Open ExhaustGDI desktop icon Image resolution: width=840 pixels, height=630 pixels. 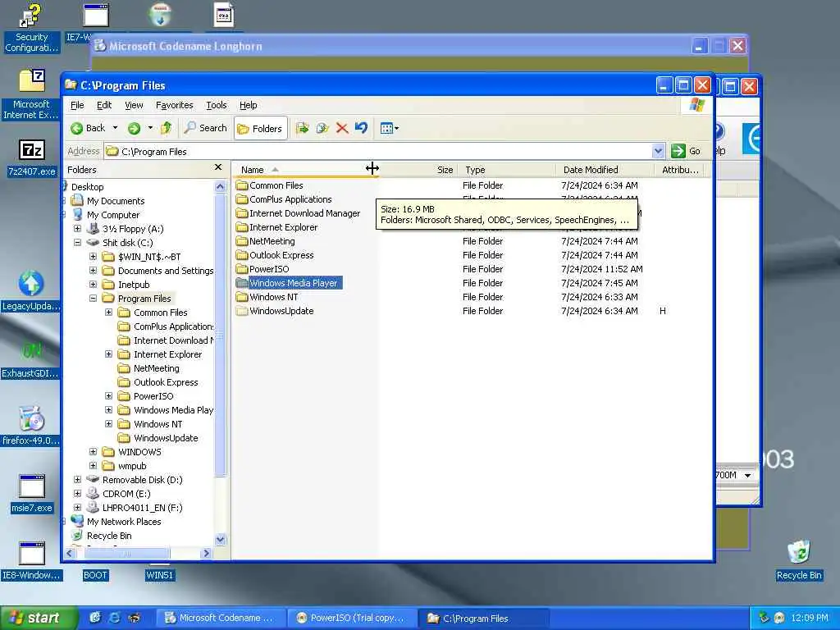(x=30, y=359)
